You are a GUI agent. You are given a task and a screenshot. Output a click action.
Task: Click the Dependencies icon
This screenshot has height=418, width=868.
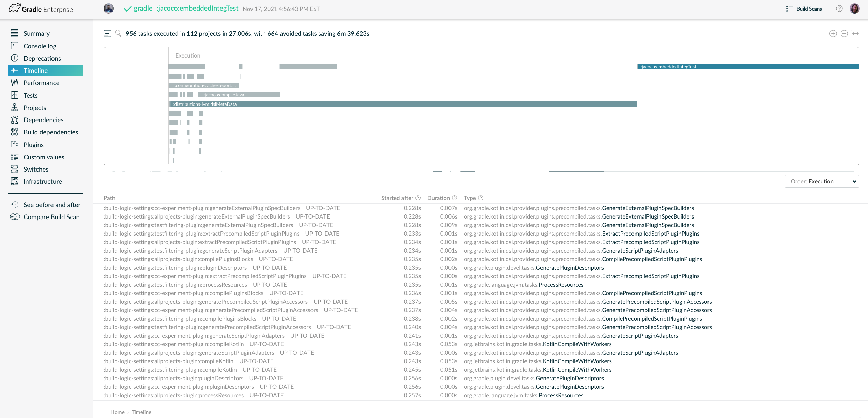(15, 120)
